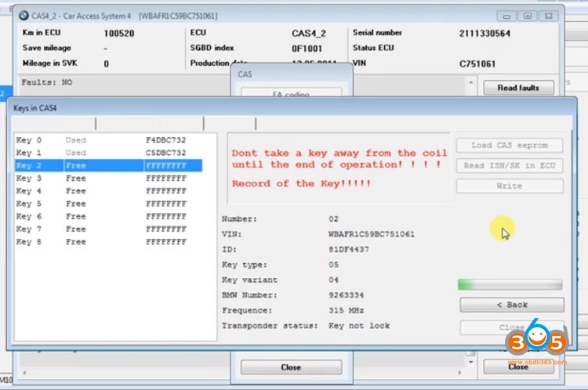Select the Key 4 Free row
The height and width of the screenshot is (390, 588).
[109, 191]
